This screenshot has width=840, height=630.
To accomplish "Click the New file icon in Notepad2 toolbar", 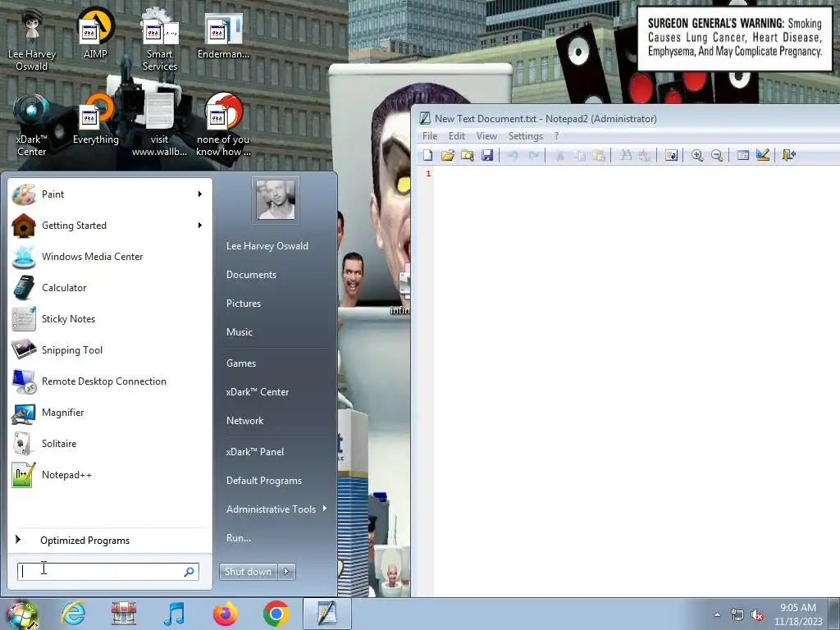I will point(427,155).
